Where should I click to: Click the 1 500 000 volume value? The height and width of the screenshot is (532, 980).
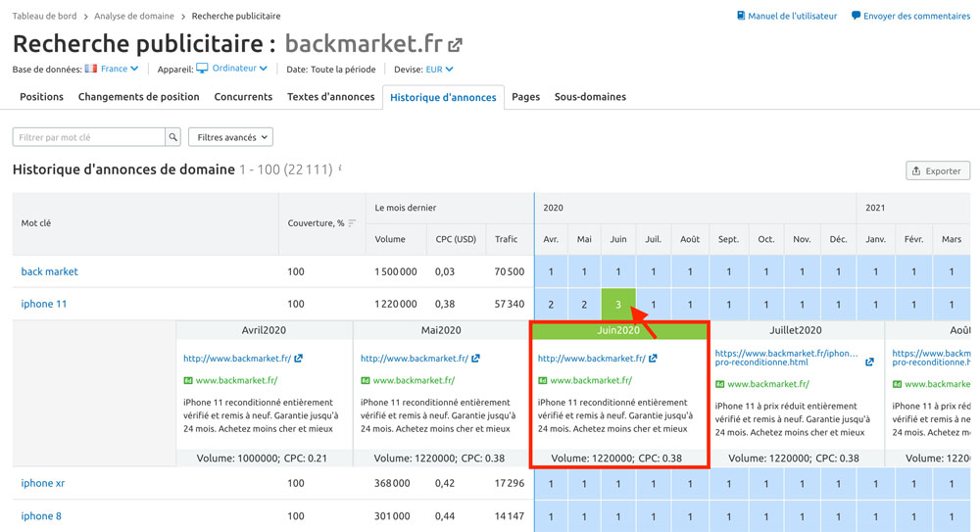pos(396,271)
